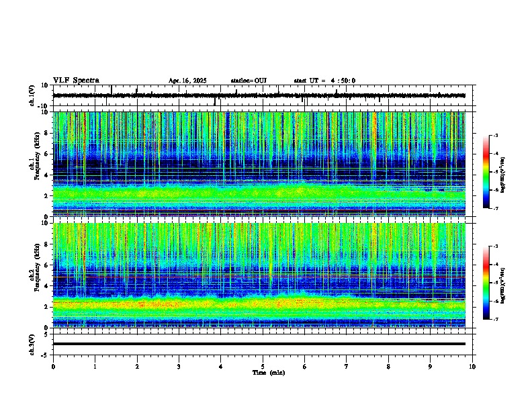Click the "ch.3(V)" axis label

pos(32,345)
